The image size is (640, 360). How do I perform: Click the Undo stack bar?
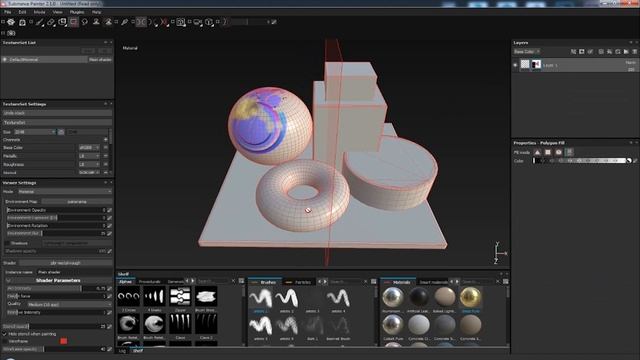57,113
